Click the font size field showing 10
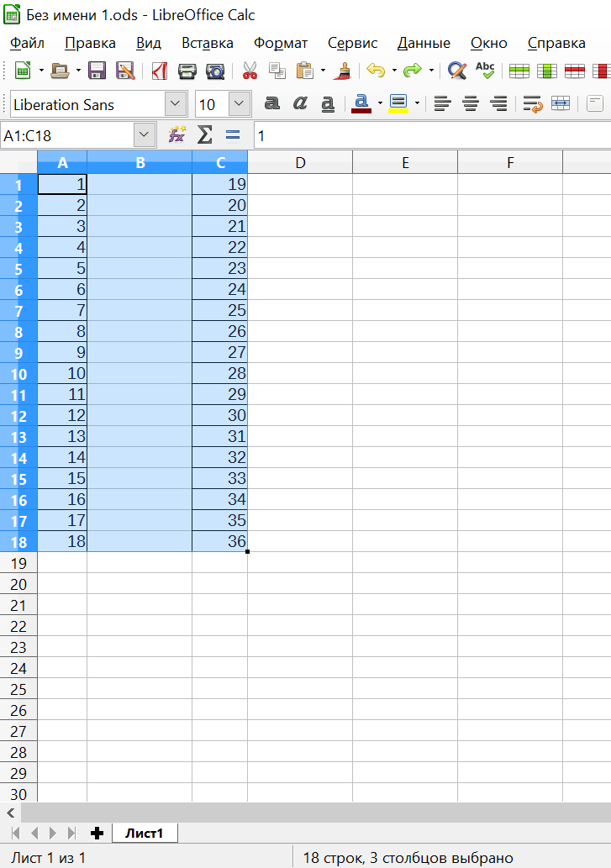Screen dimensions: 611x868 tap(211, 105)
